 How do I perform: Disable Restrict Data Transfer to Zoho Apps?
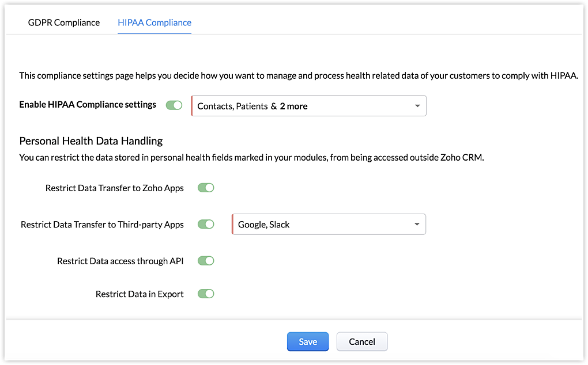click(206, 188)
